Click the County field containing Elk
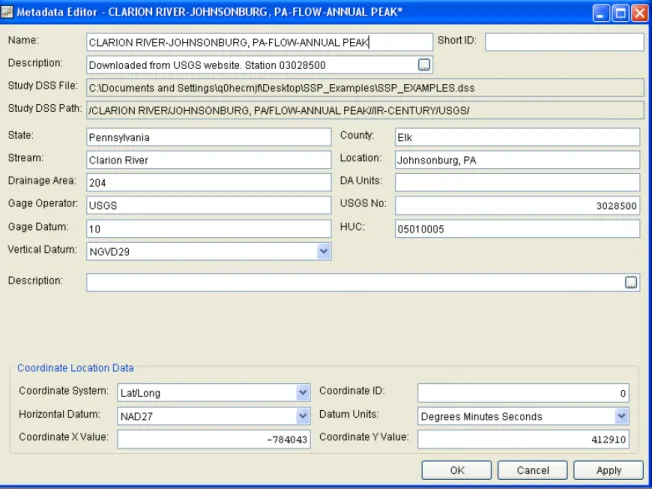Screen dimensions: 652x489 (517, 137)
